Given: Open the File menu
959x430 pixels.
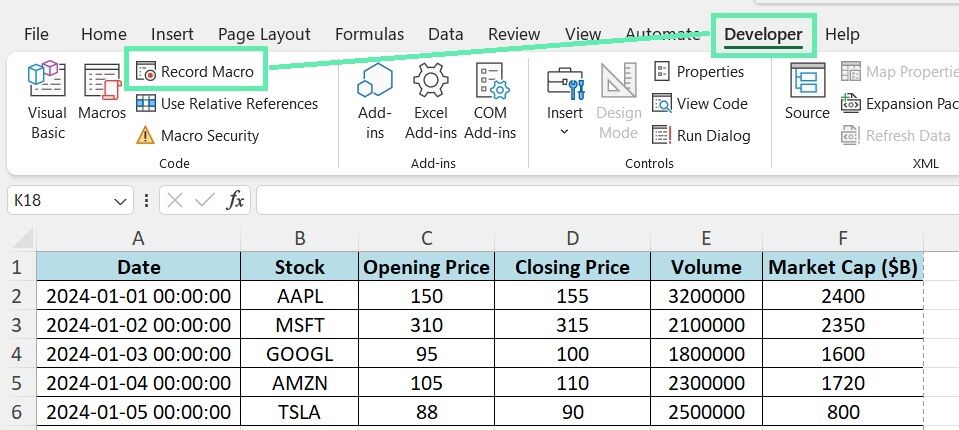Looking at the screenshot, I should point(36,34).
